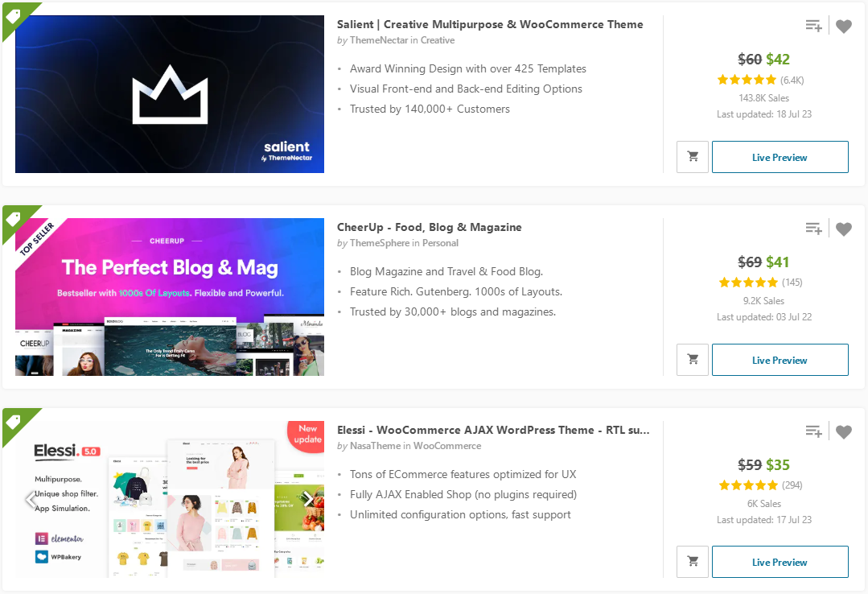
Task: Add CheerUp theme to cart
Action: coord(693,360)
